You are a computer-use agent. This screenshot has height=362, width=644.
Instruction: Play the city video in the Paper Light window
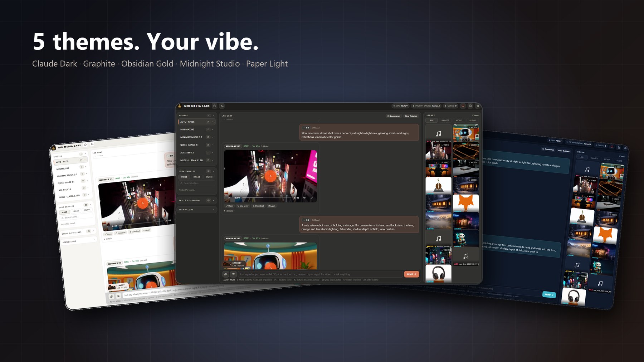[x=142, y=203]
